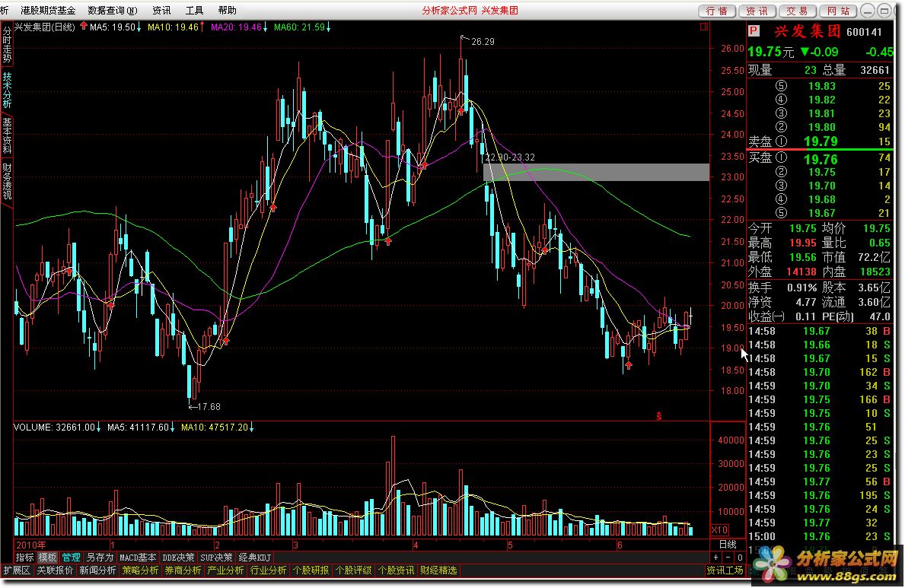Click the X10 volume scale box
905x588 pixels.
(720, 529)
